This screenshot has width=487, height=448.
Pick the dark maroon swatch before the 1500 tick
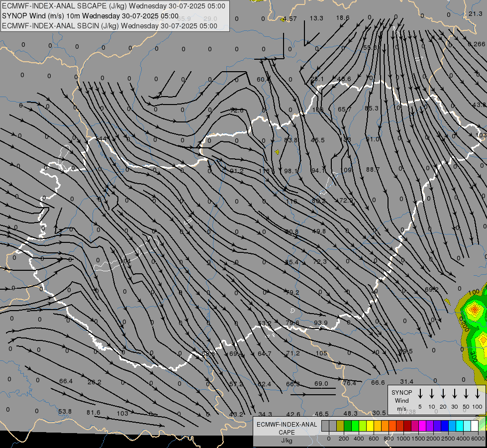click(407, 426)
